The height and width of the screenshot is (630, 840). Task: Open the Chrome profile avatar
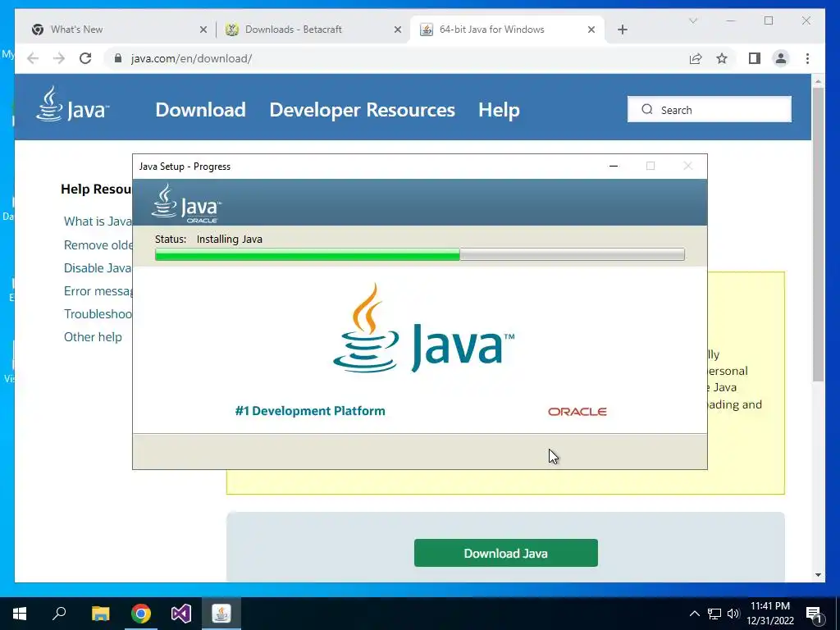point(781,58)
